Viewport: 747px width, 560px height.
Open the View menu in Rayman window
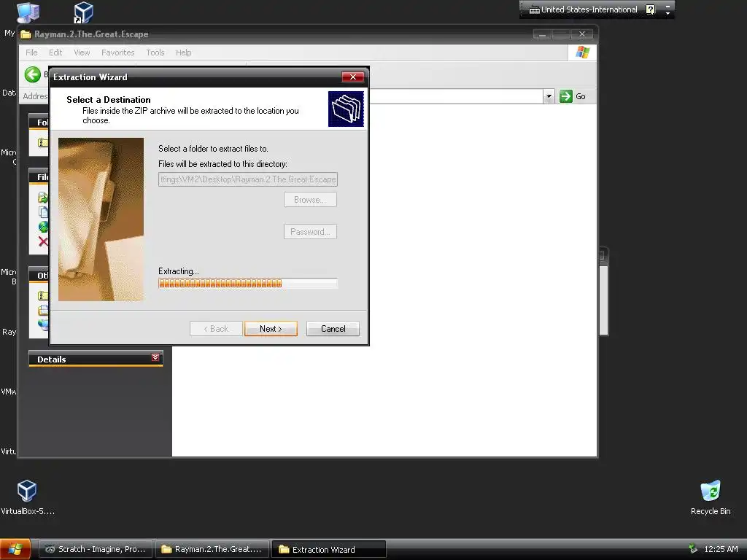point(82,52)
